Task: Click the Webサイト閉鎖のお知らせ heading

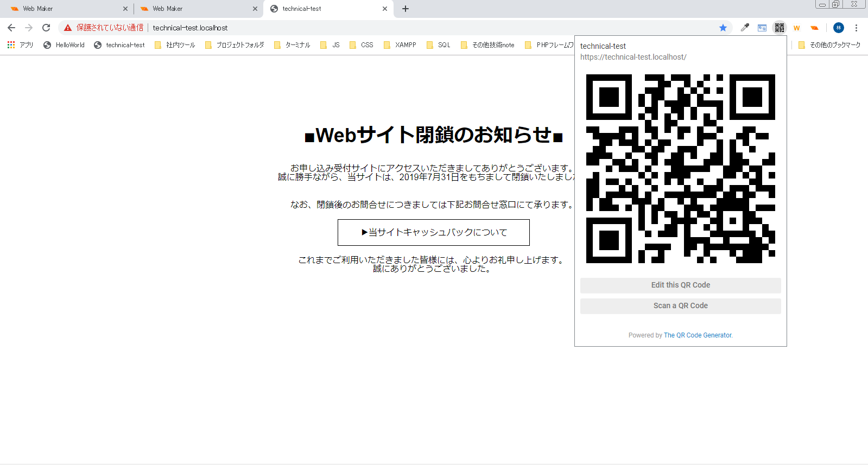Action: point(434,135)
